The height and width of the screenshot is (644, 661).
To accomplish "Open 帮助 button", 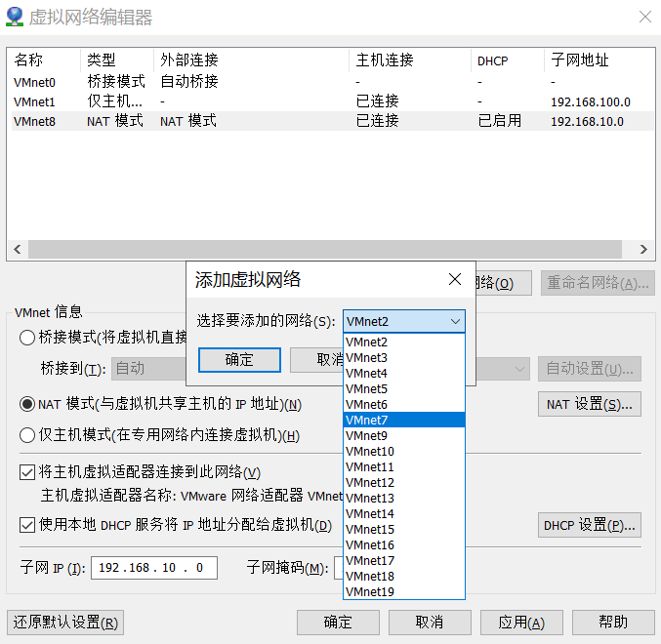I will [613, 623].
